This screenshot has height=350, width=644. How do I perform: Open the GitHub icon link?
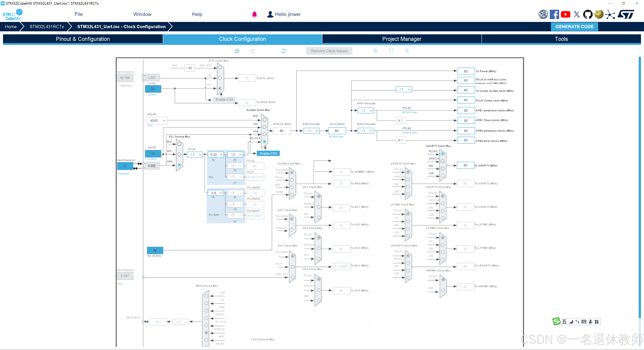click(x=587, y=14)
